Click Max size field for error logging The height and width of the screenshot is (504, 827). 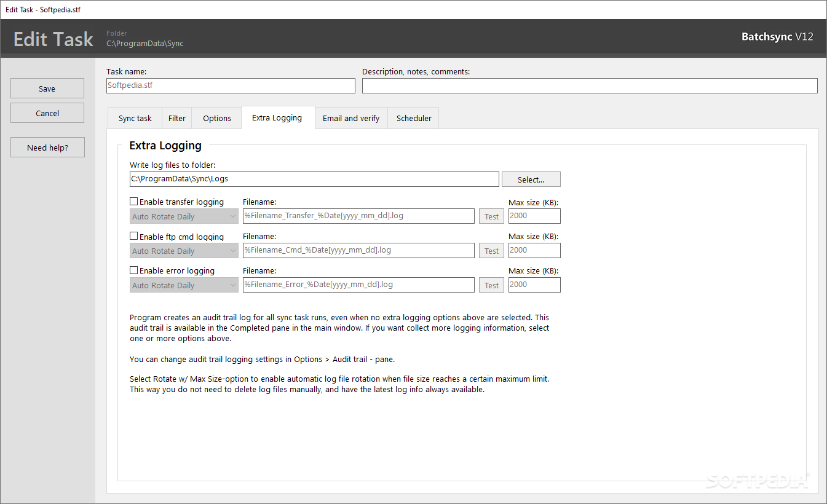coord(534,285)
